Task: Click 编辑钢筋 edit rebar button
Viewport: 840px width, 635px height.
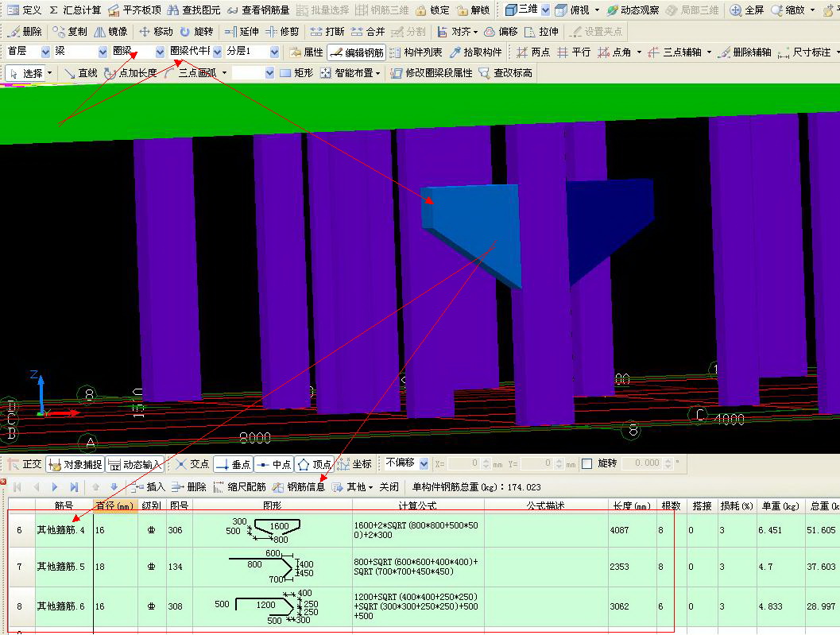Action: [x=357, y=52]
